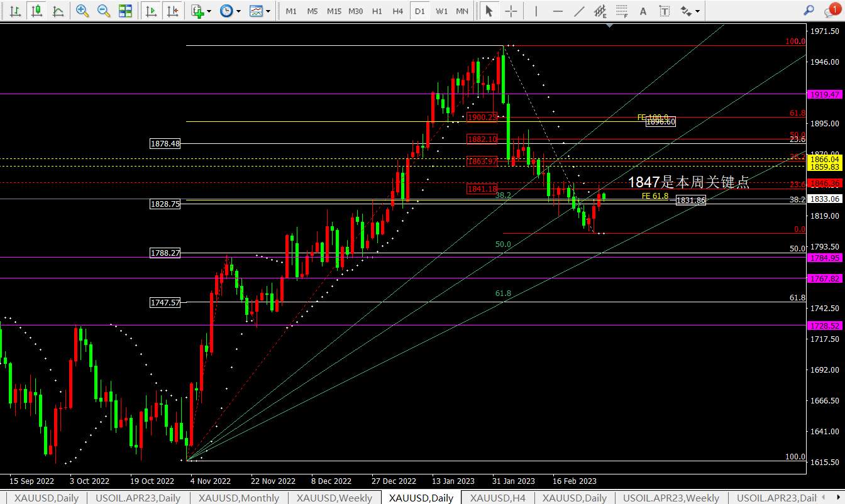Screen dimensions: 845x504
Task: Select the crosshair tool
Action: click(511, 11)
